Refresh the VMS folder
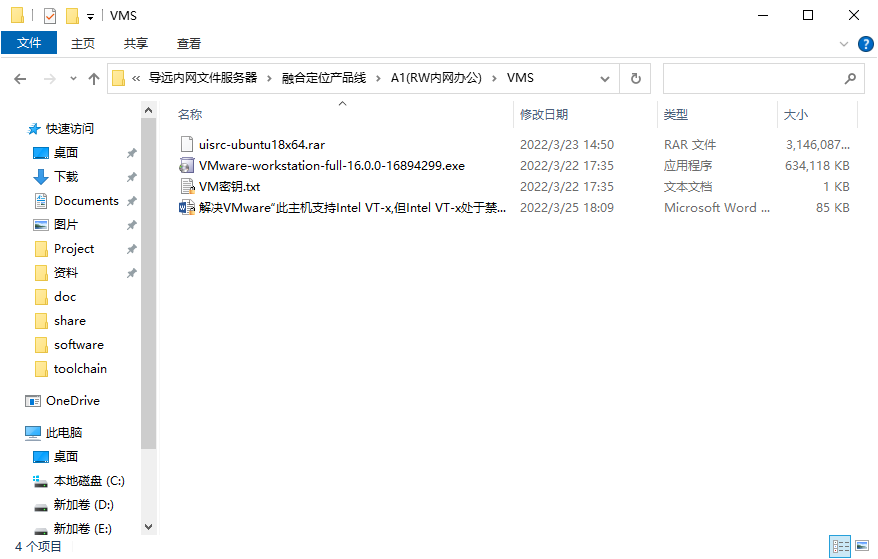878x559 pixels. (636, 78)
